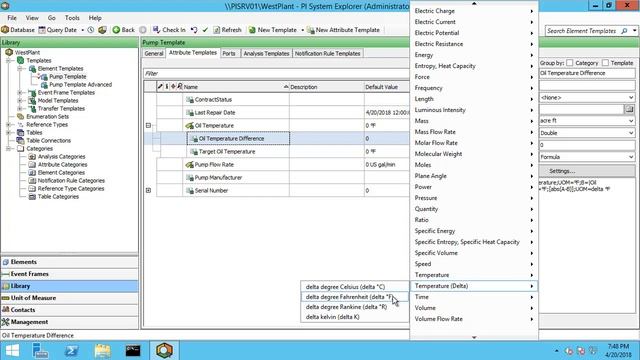Open the Management navigator section
This screenshot has height=360, width=640.
(x=69, y=322)
